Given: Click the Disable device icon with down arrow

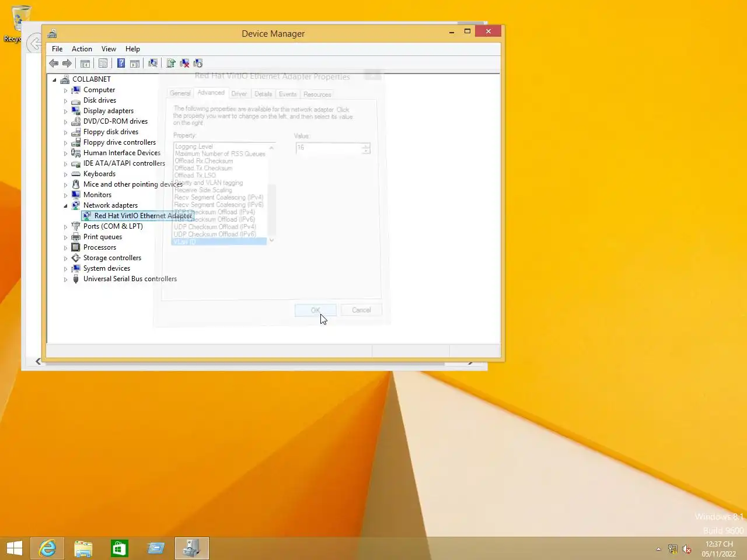Looking at the screenshot, I should pos(198,63).
